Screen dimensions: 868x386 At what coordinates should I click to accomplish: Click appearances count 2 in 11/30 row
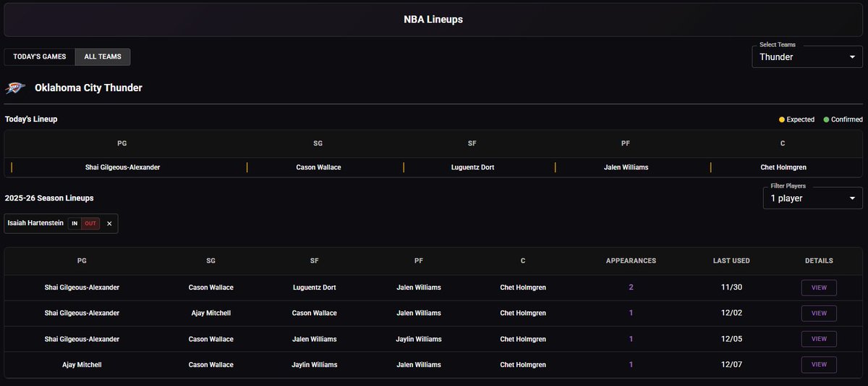(631, 288)
